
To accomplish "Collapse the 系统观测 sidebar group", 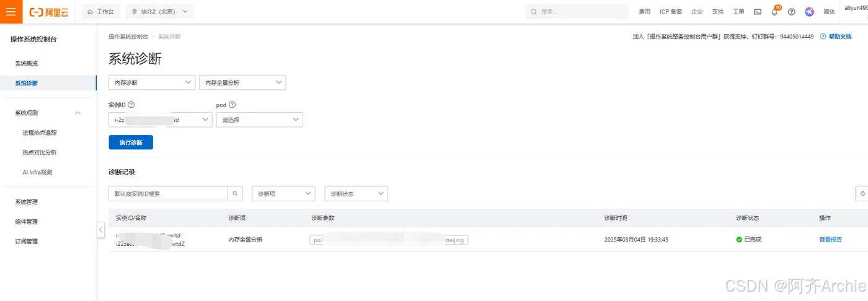I will click(78, 113).
